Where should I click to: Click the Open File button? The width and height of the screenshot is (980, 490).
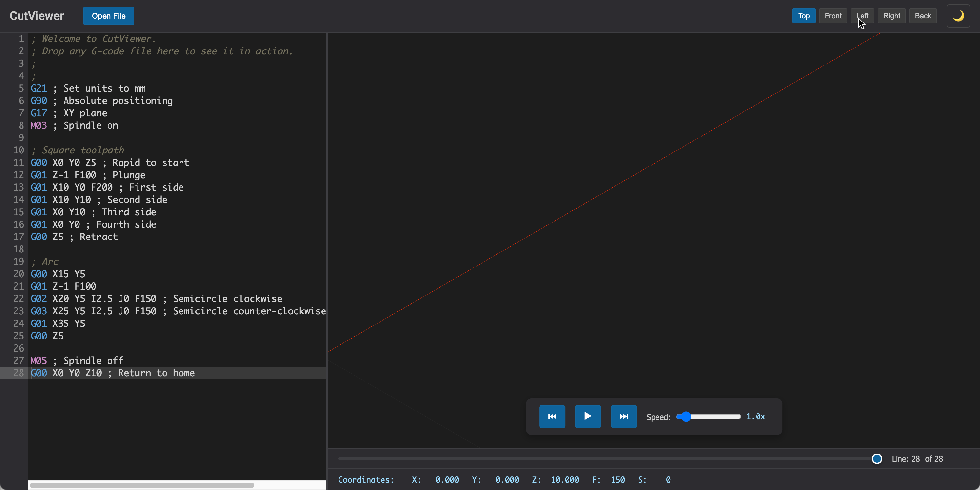108,16
